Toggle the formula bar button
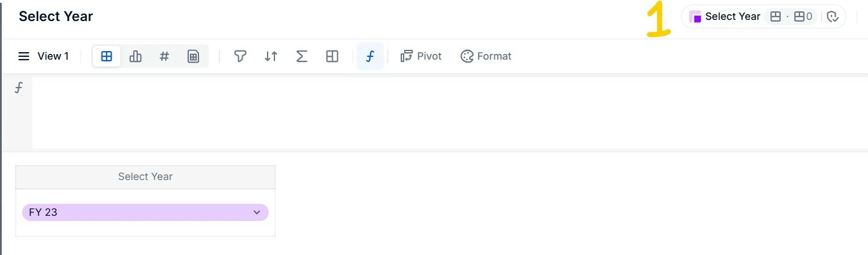Screen dimensions: 868x255 click(x=370, y=56)
